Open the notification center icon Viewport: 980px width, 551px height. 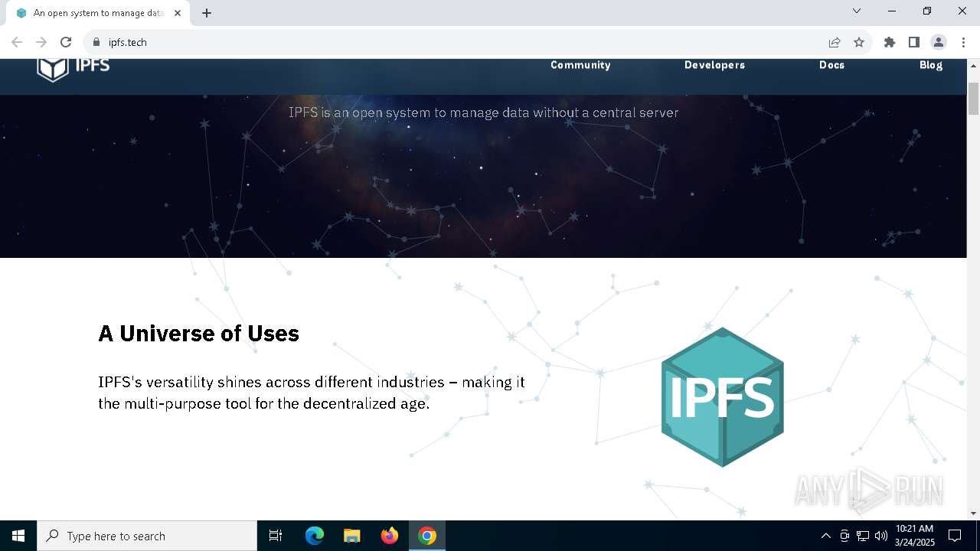pos(955,536)
